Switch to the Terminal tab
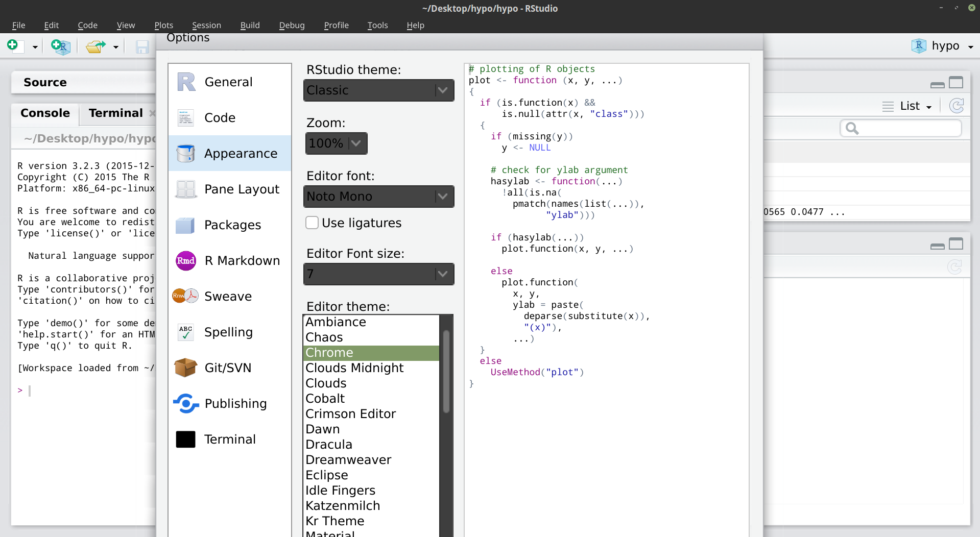The image size is (980, 537). tap(116, 113)
